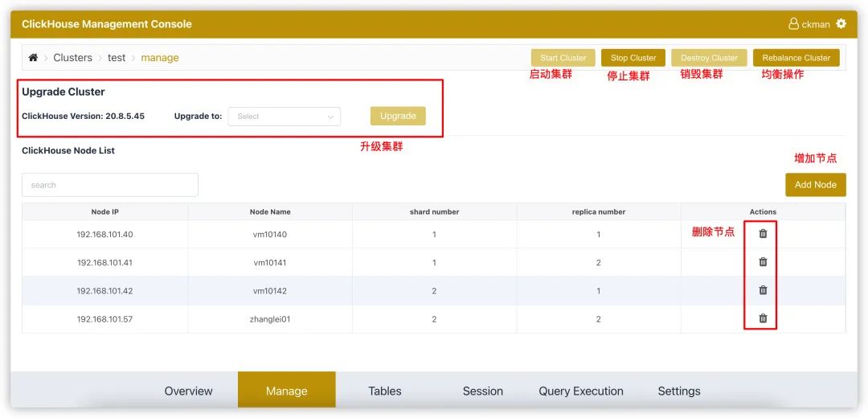Click the ckman user icon
Viewport: 868px width, 418px height.
(794, 24)
